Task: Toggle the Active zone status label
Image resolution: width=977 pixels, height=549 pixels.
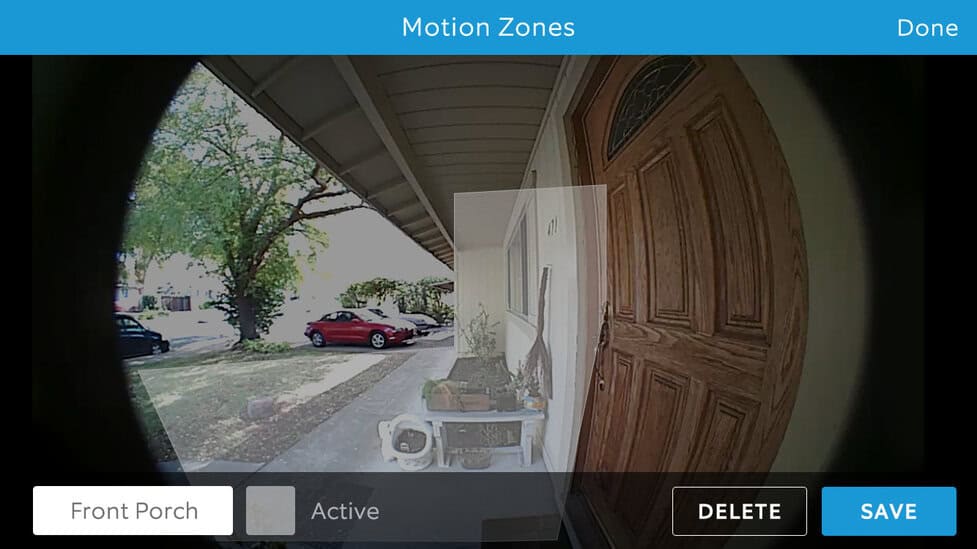Action: pyautogui.click(x=345, y=511)
